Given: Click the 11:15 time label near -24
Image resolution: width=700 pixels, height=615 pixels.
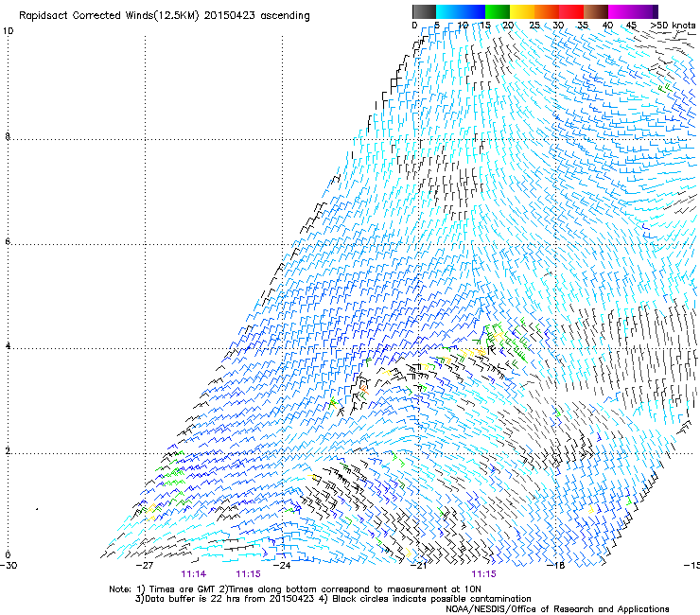Looking at the screenshot, I should click(248, 574).
